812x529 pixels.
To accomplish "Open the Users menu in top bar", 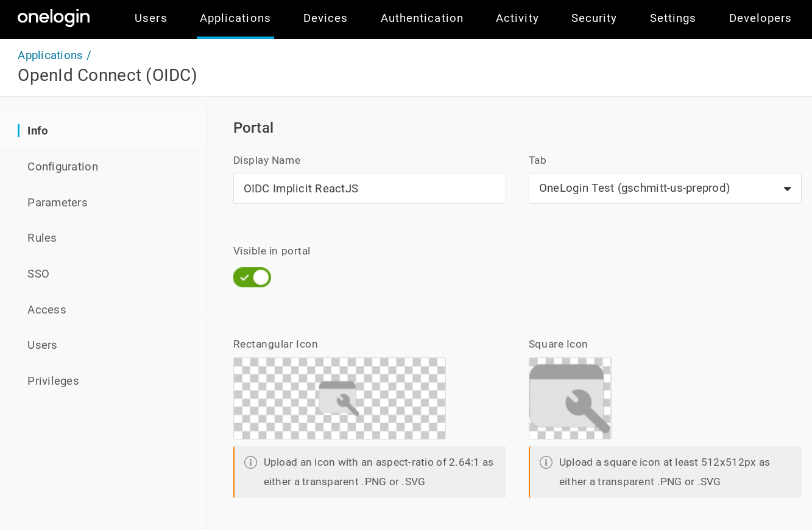I will coord(150,18).
